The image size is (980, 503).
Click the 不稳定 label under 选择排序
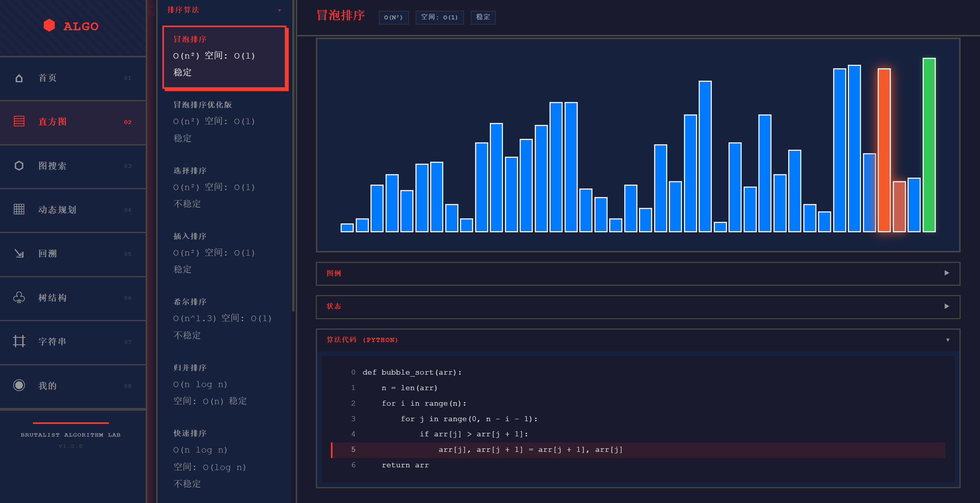point(187,204)
